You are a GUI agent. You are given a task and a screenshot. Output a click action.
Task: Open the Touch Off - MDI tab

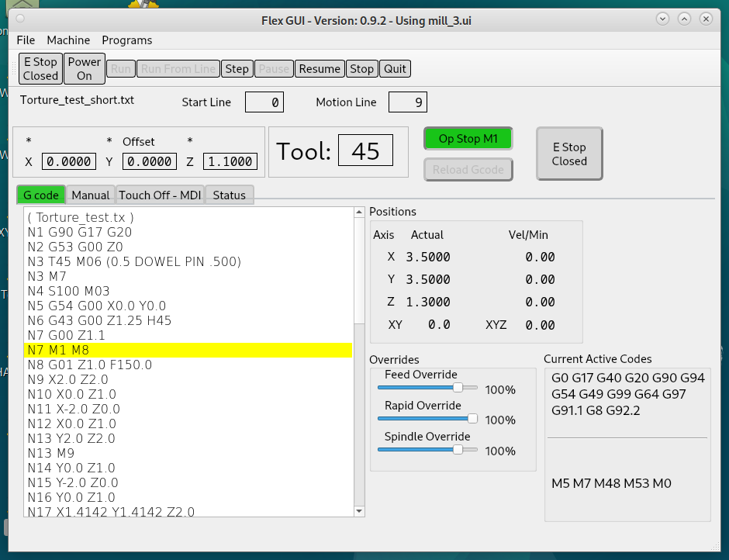[160, 195]
